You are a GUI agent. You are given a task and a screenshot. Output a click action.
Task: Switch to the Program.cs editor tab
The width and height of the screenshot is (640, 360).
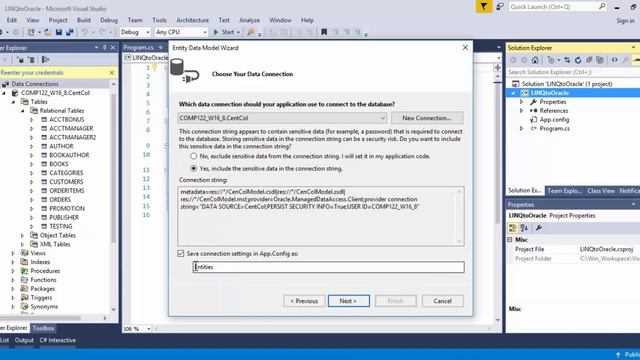tap(138, 48)
